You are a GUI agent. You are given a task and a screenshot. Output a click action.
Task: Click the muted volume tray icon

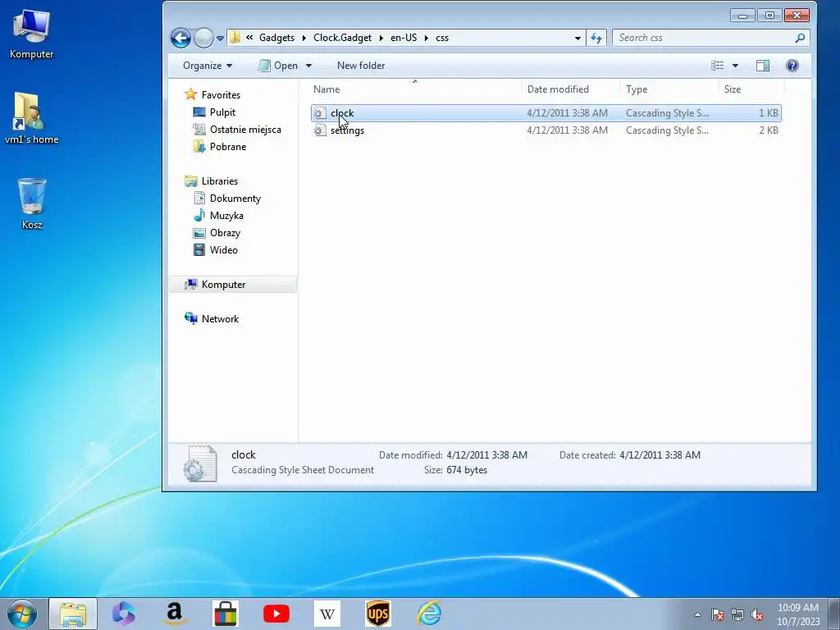pos(757,615)
